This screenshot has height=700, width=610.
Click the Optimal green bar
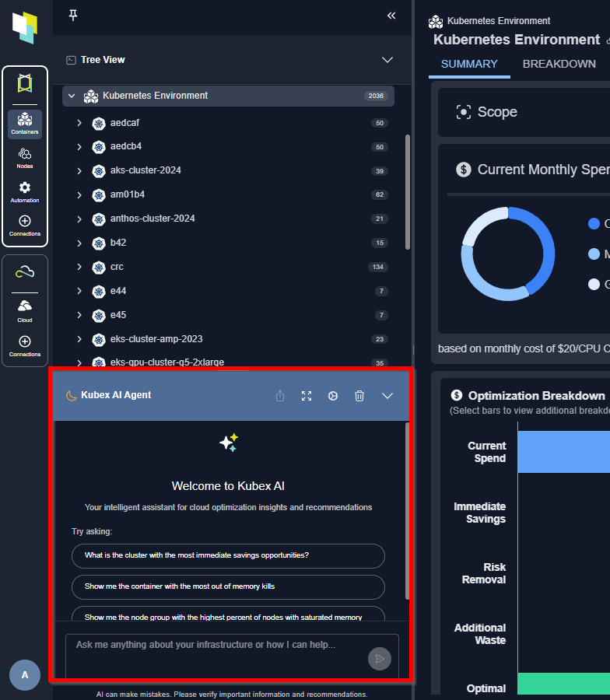(x=563, y=684)
